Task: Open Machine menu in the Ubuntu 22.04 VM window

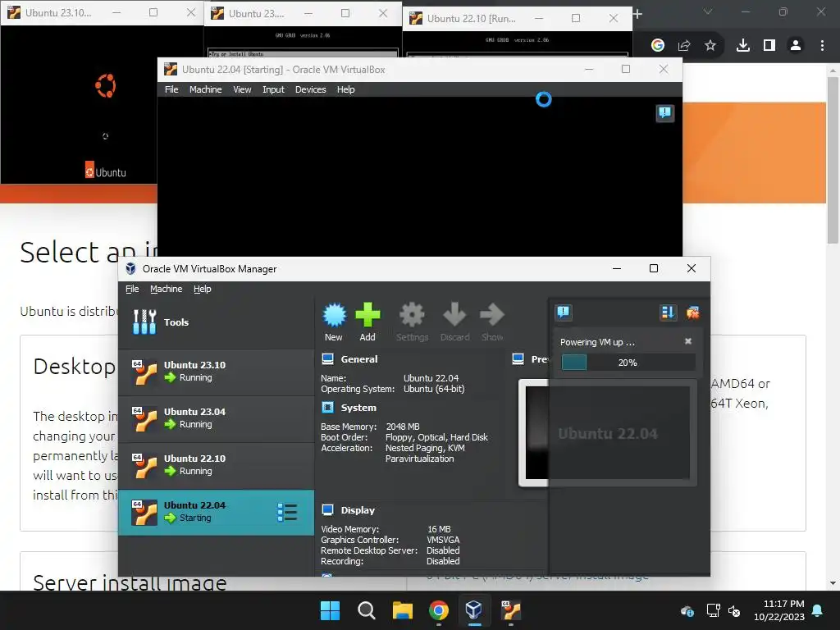Action: (206, 89)
